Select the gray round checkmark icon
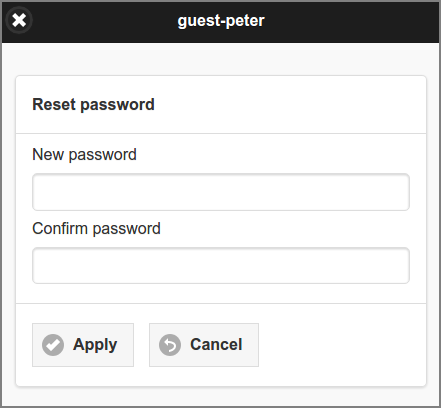 pyautogui.click(x=53, y=345)
